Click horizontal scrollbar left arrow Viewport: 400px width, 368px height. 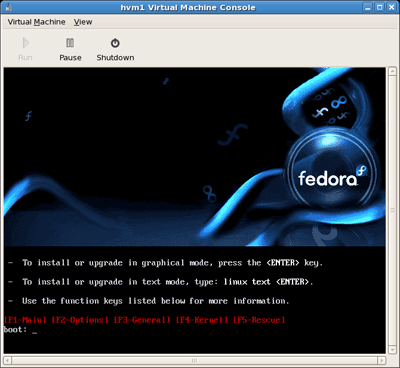click(7, 360)
